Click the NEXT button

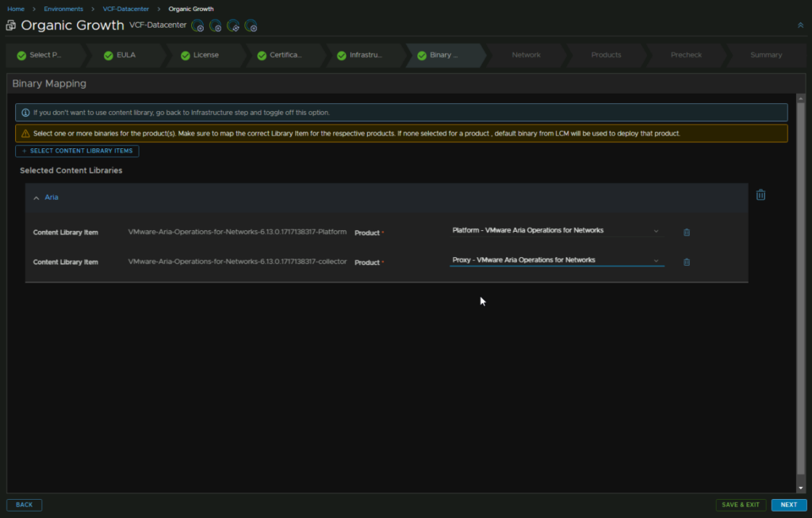[x=789, y=505]
